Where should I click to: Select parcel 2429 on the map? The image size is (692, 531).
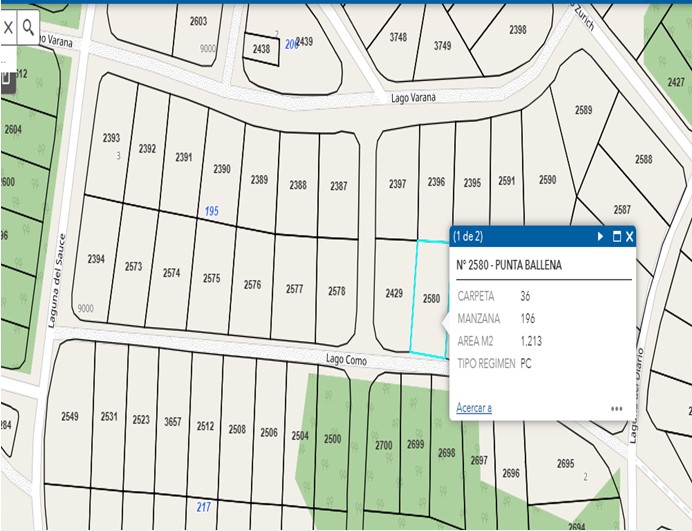point(394,293)
